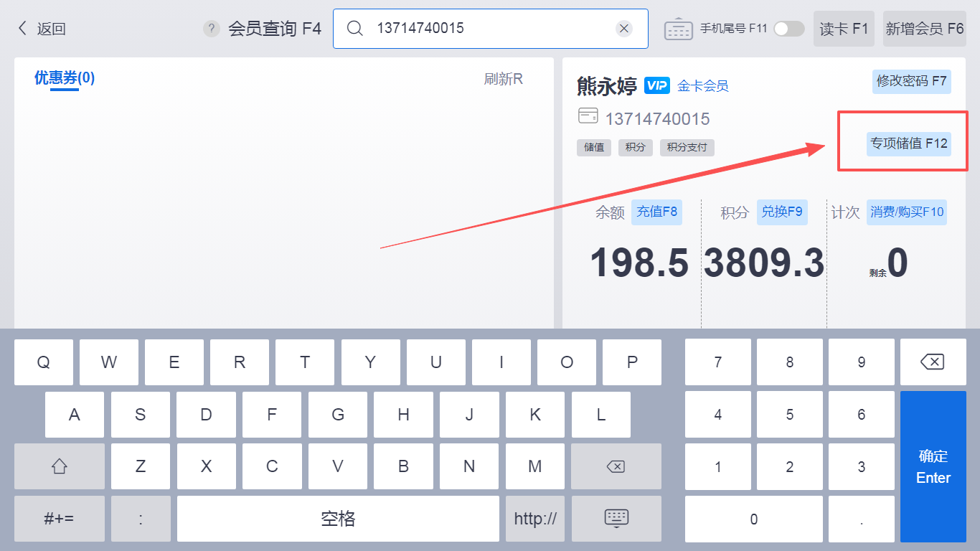Click 新增会员 F6 button

pos(924,29)
